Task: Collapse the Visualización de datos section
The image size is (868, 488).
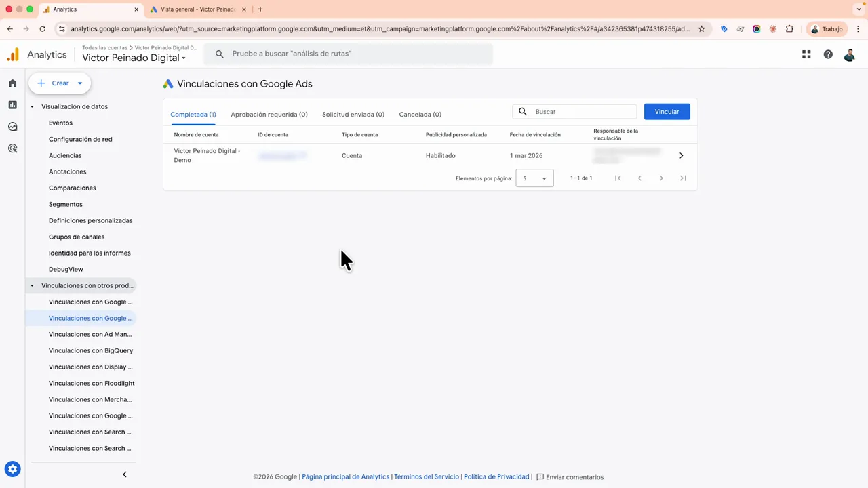Action: coord(32,106)
